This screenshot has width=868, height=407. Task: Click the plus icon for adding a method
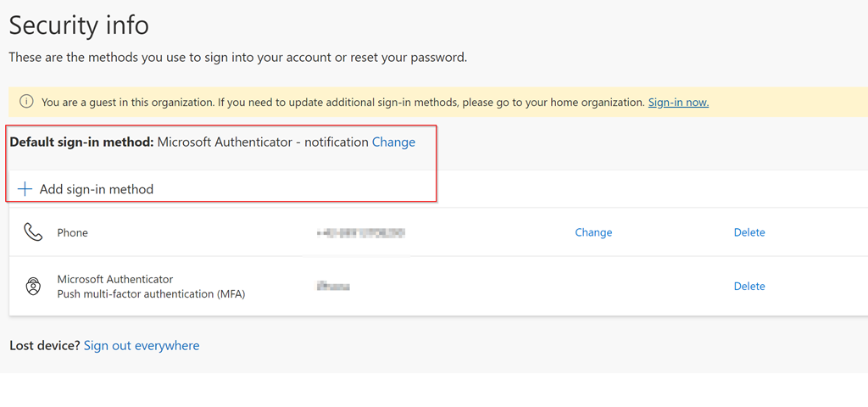point(25,189)
